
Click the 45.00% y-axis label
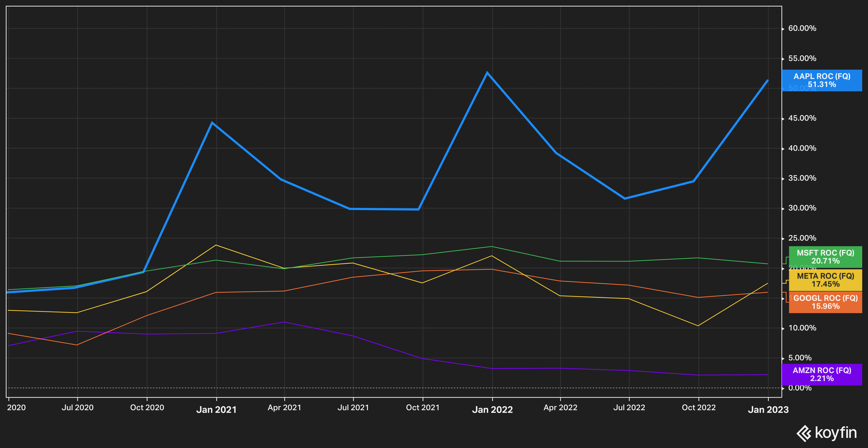(x=802, y=118)
